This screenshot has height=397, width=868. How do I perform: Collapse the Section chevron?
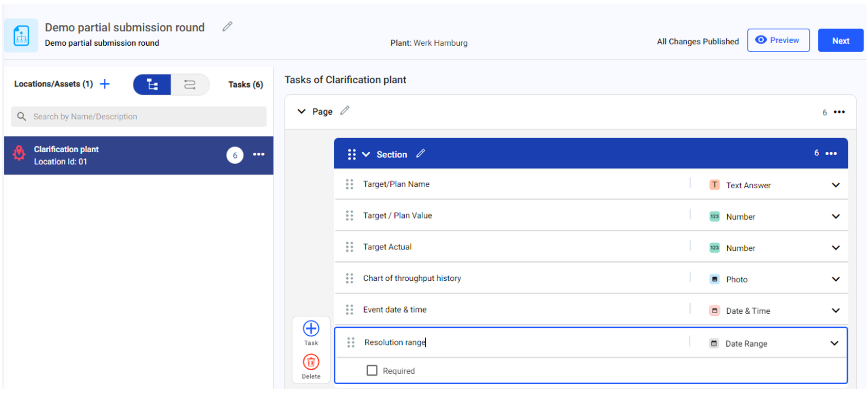point(366,154)
